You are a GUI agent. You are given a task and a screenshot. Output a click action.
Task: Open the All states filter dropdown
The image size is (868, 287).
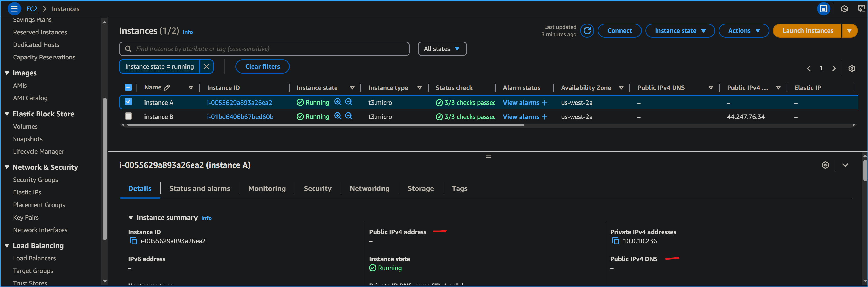click(x=442, y=48)
